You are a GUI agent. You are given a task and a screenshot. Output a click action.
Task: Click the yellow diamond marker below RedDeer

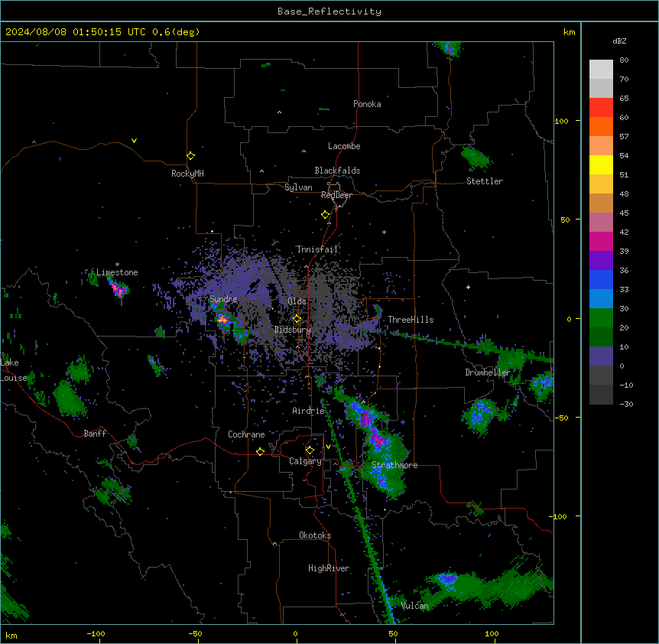click(325, 215)
